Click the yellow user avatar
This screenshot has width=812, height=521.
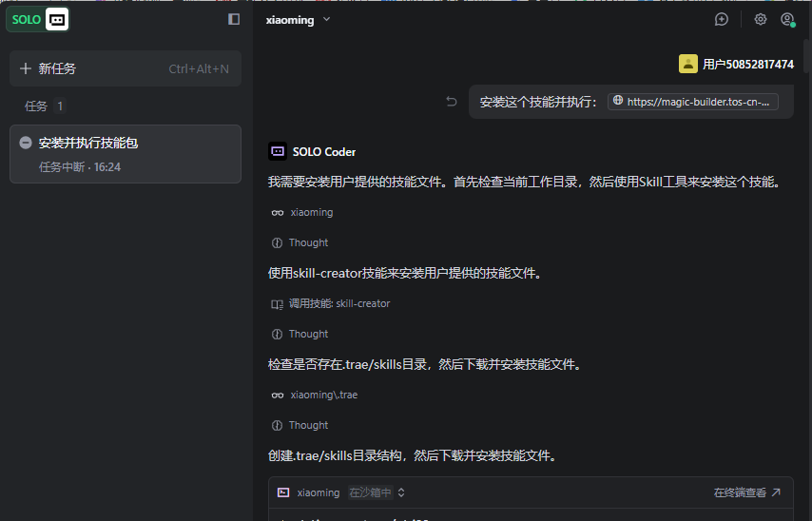click(688, 64)
